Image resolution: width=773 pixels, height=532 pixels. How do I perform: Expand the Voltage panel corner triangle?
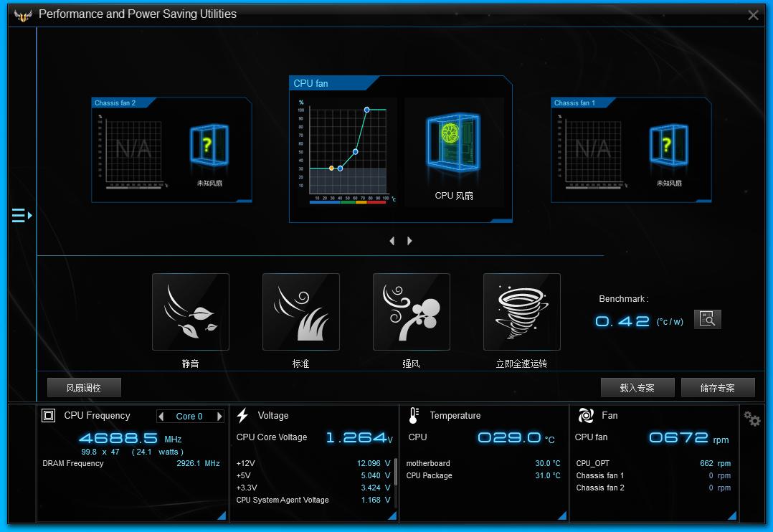pyautogui.click(x=392, y=515)
